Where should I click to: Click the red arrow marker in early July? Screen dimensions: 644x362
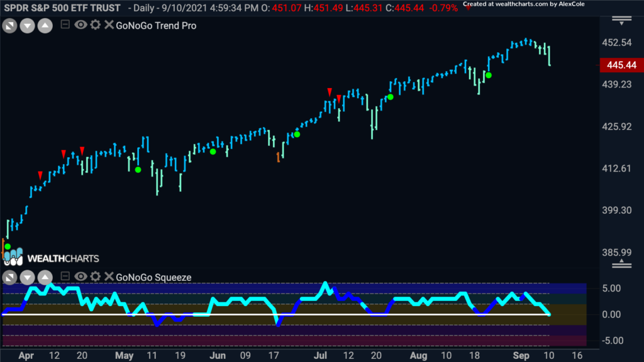(x=330, y=91)
